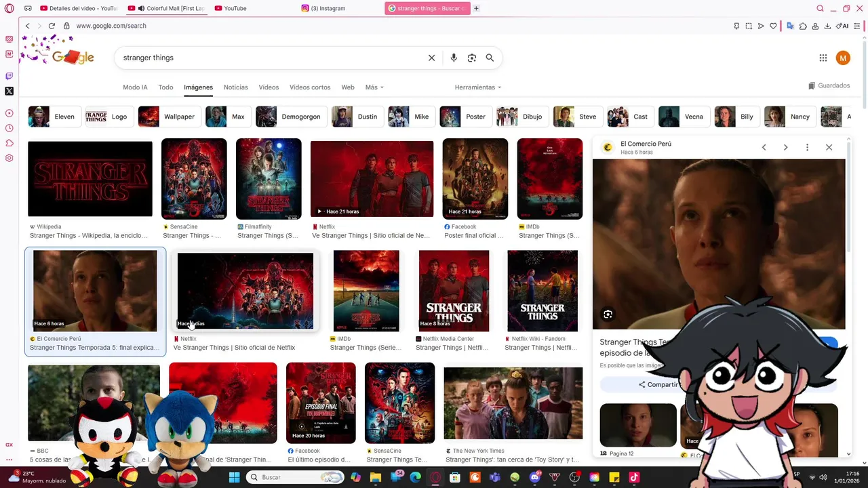Click the Google search input field
The height and width of the screenshot is (488, 868).
pos(271,58)
